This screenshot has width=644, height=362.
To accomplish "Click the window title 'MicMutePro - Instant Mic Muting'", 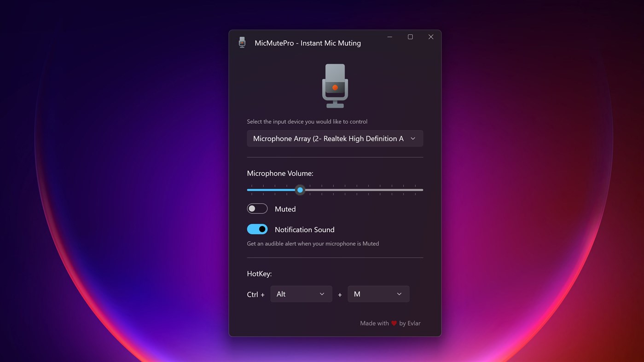I will 308,43.
